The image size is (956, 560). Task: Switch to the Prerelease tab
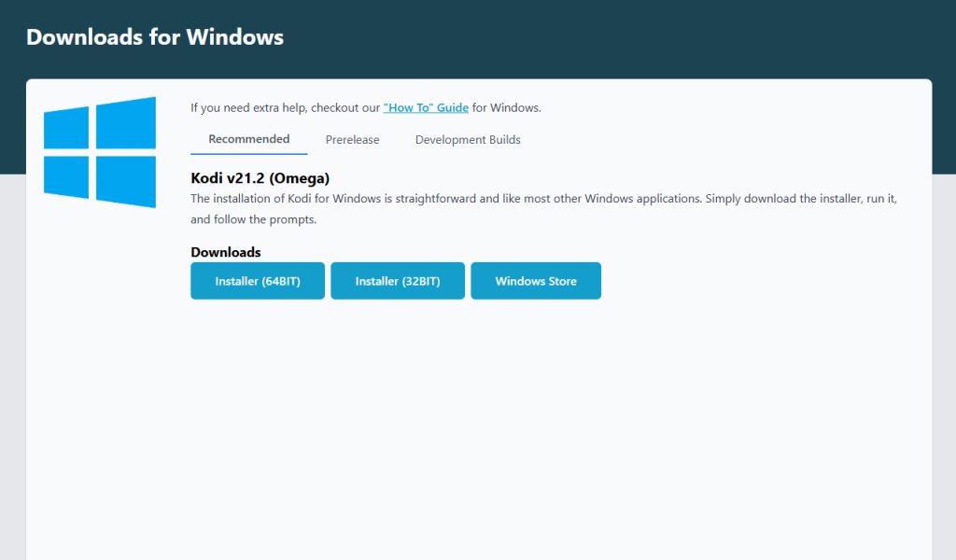click(x=352, y=140)
